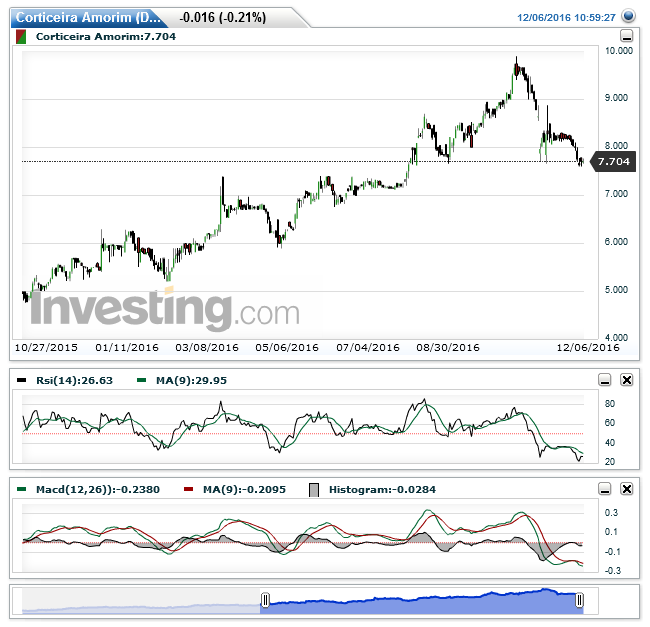650x627 pixels.
Task: Click the 12/06/2016 date axis label
Action: point(588,347)
